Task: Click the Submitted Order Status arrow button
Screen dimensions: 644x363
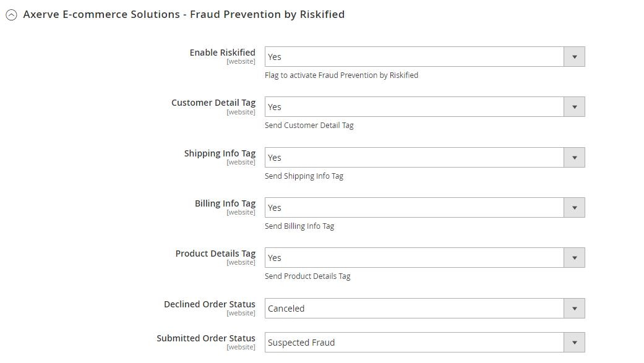Action: 574,343
